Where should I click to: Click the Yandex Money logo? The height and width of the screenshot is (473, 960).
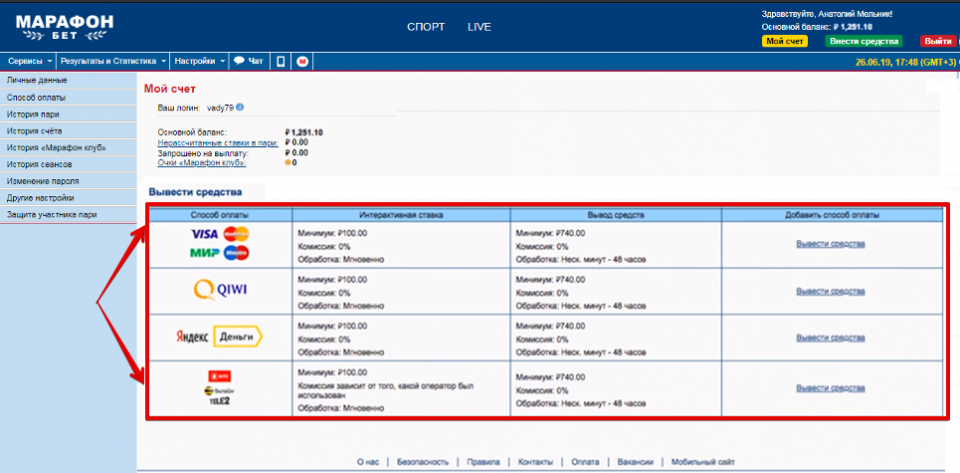pyautogui.click(x=220, y=337)
